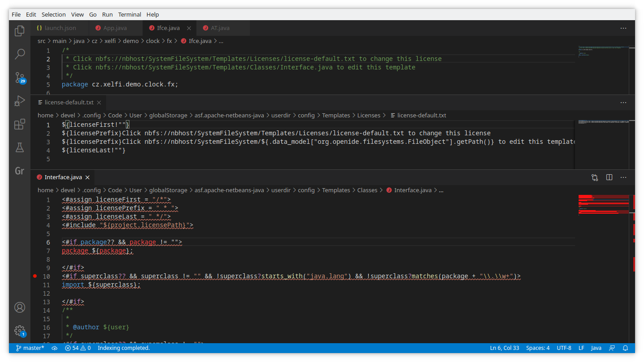Open More Actions for license-default.txt editor group
The image size is (644, 362).
pyautogui.click(x=623, y=103)
